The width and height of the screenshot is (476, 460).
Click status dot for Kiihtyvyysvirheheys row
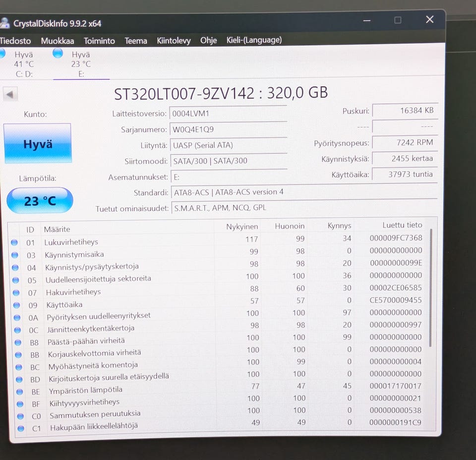coord(20,404)
